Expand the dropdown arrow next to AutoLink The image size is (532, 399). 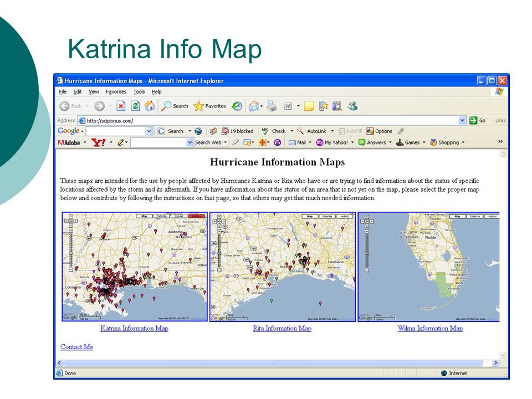pos(332,131)
